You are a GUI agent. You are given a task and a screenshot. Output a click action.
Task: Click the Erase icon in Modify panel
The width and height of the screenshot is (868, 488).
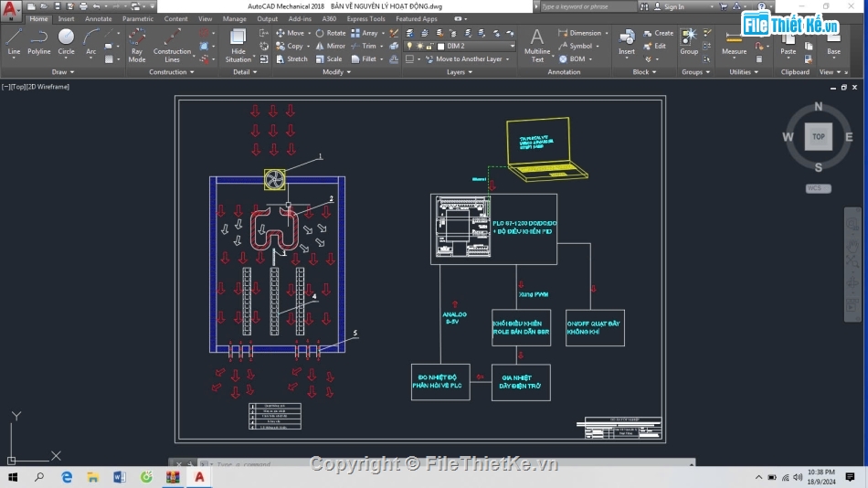tap(394, 33)
